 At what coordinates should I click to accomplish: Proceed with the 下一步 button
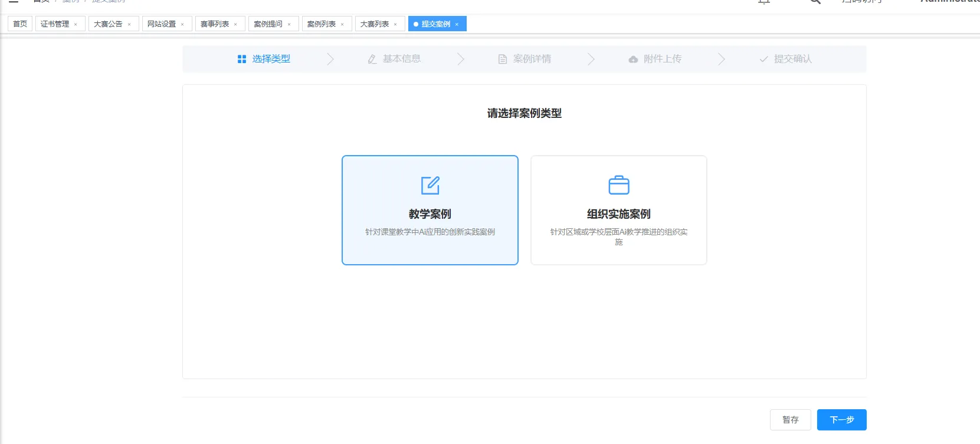[x=841, y=420]
